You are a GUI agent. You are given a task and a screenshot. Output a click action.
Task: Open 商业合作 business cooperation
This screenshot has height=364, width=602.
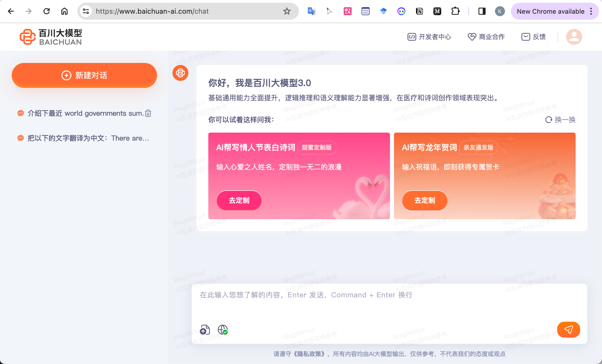pyautogui.click(x=486, y=37)
